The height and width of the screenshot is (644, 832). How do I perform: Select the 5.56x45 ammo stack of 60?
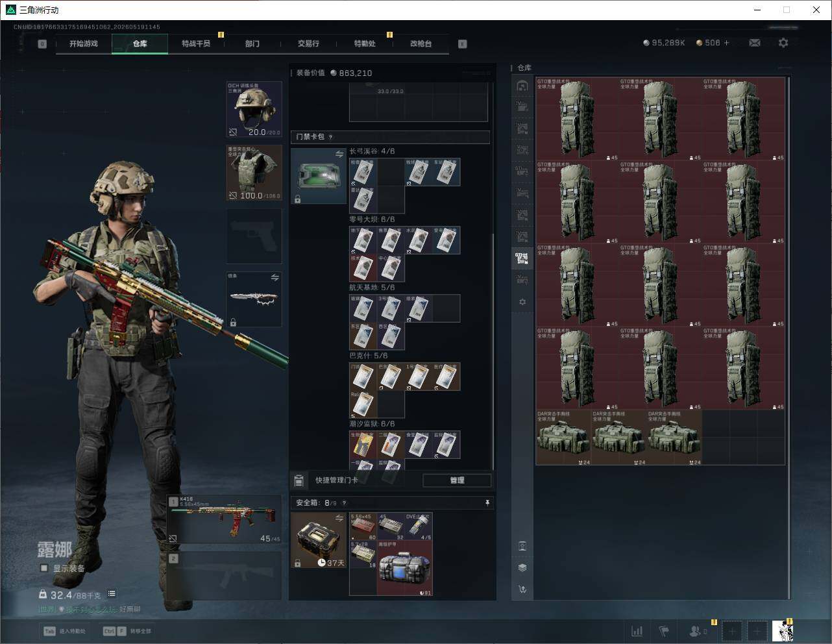(363, 526)
